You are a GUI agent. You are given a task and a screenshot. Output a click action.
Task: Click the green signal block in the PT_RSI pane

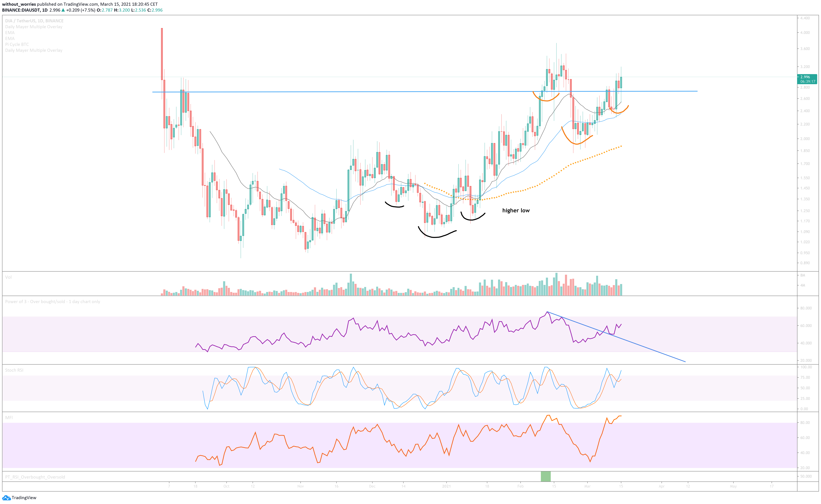click(545, 476)
